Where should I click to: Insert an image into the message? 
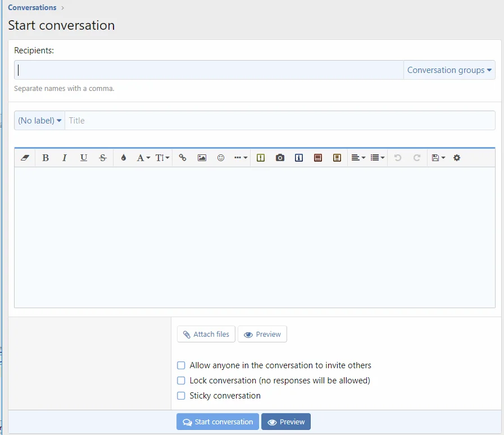[x=202, y=158]
